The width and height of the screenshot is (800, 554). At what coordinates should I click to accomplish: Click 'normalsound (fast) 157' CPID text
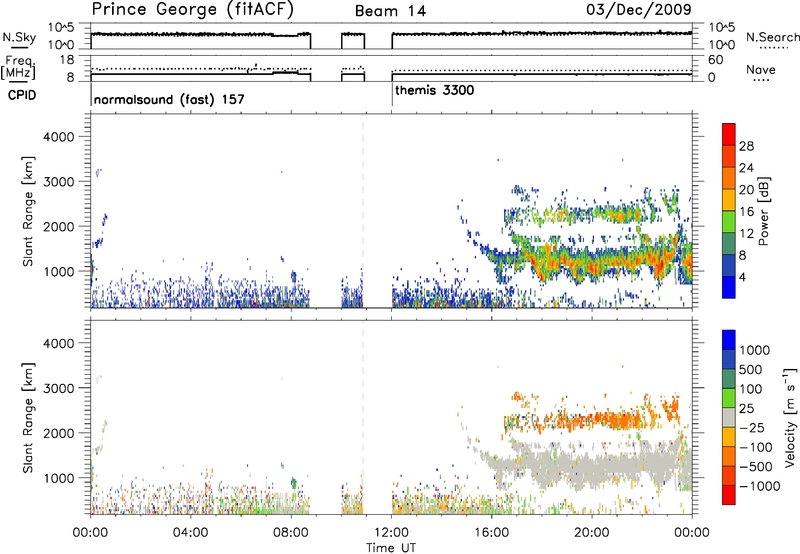pos(169,99)
